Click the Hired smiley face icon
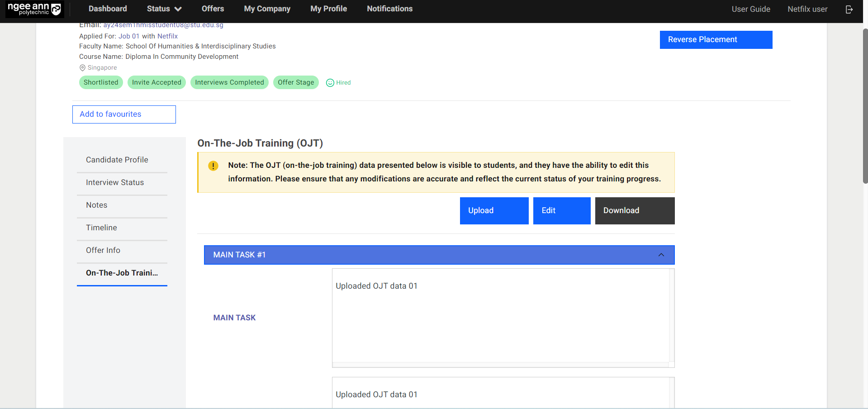The height and width of the screenshot is (409, 868). pos(330,83)
